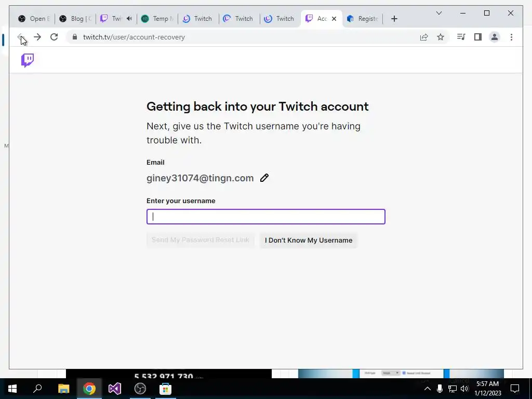Expand the tab search dropdown arrow
Screen dimensions: 532x399
(438, 13)
